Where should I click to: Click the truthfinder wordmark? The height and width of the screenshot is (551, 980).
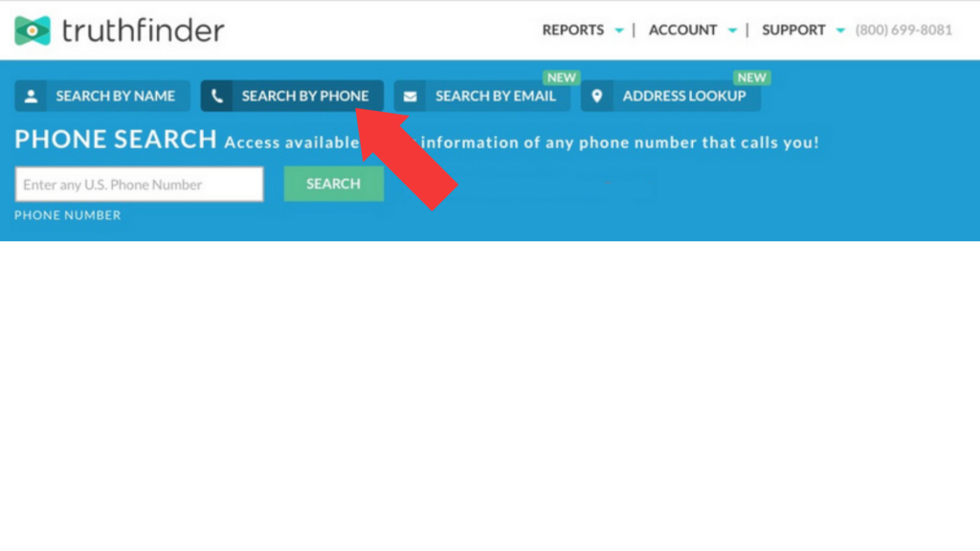144,30
